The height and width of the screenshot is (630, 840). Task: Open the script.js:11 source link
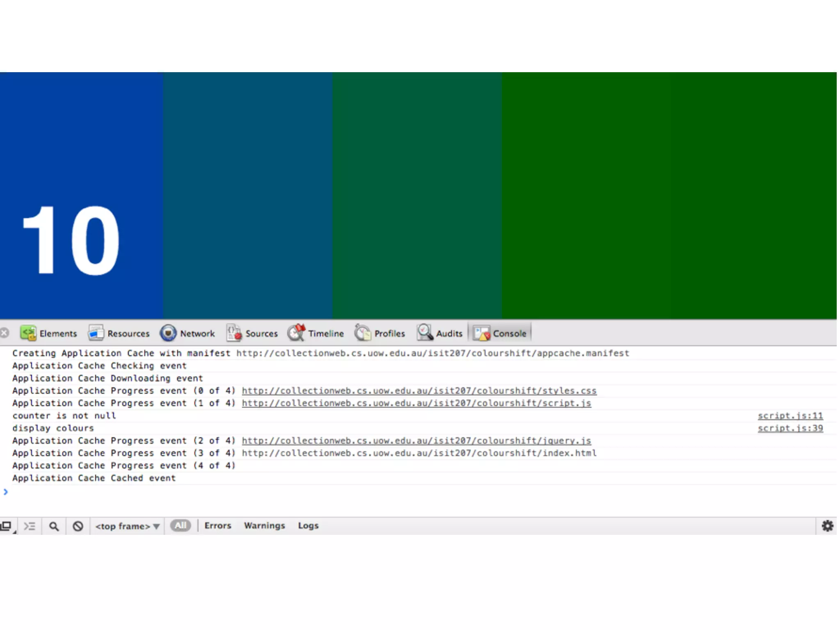pos(790,415)
